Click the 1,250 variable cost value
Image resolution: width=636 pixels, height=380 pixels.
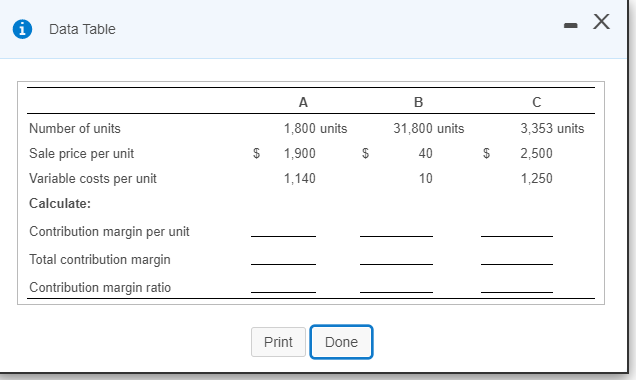pyautogui.click(x=537, y=178)
